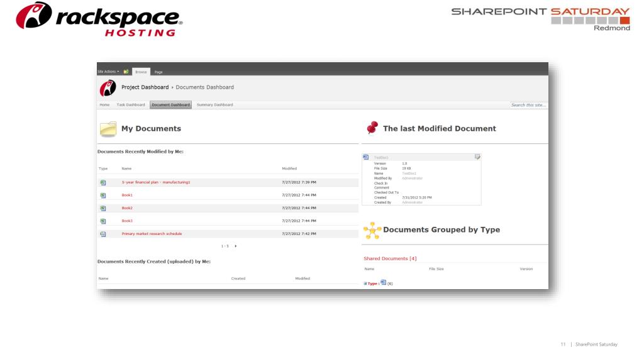This screenshot has height=362, width=644.
Task: Sort by Version column in Shared Documents
Action: click(x=526, y=269)
